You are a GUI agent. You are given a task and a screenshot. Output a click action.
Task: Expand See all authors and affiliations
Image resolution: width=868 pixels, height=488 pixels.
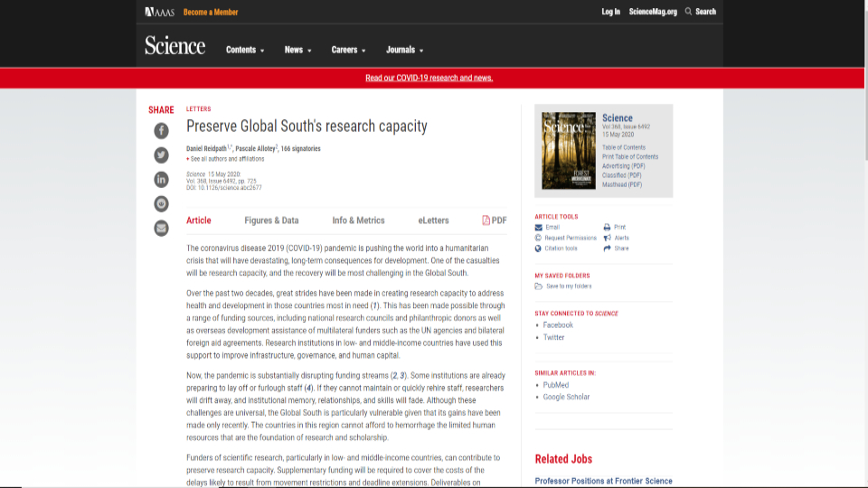pos(225,159)
